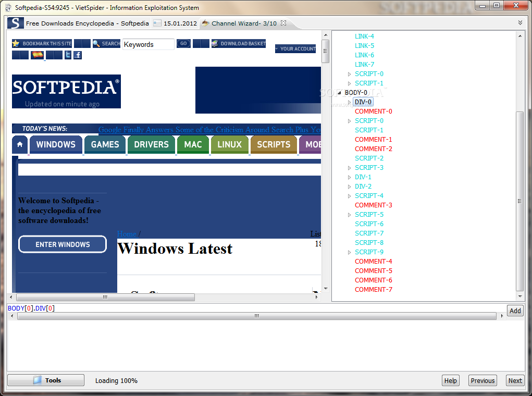Go to the Next wizard step
The height and width of the screenshot is (396, 532).
click(x=515, y=380)
